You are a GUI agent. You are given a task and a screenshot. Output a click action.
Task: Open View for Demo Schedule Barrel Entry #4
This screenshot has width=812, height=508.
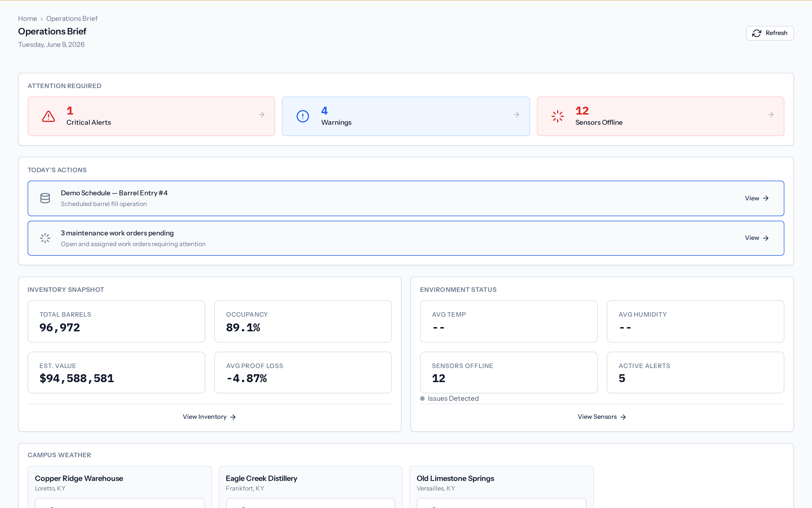tap(757, 198)
